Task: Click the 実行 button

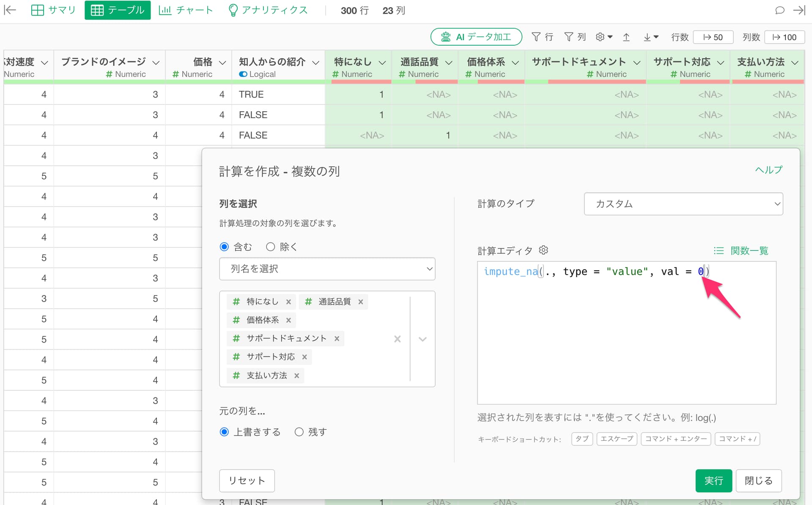Action: [x=713, y=480]
